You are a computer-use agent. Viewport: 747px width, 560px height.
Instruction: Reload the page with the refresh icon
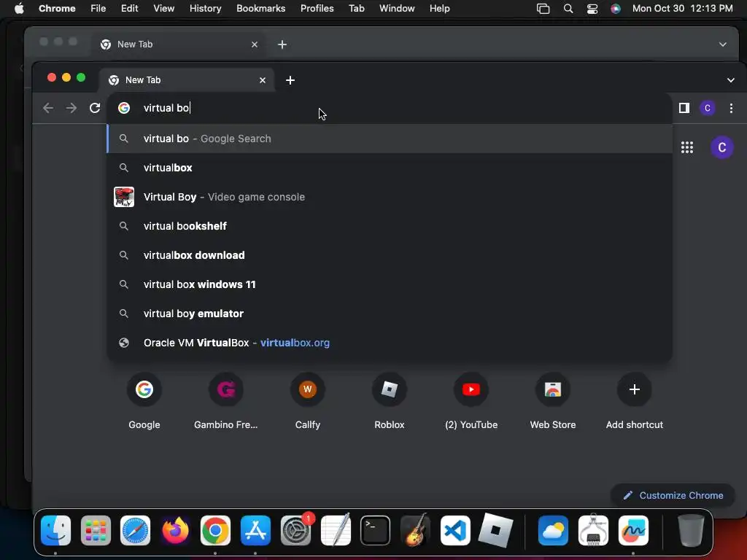(95, 108)
